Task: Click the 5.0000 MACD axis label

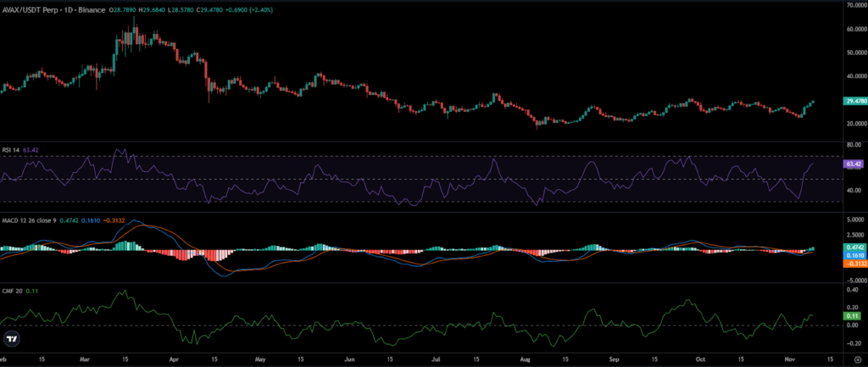Action: pos(855,220)
